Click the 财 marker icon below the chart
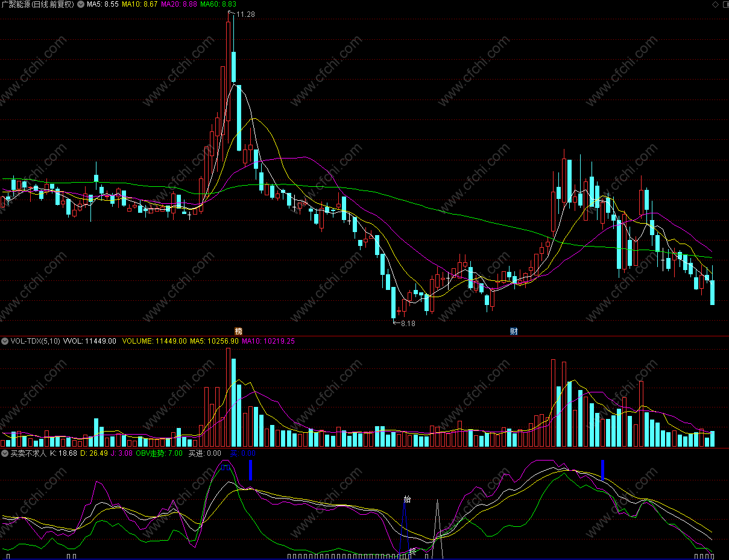729x560 pixels. (x=514, y=332)
